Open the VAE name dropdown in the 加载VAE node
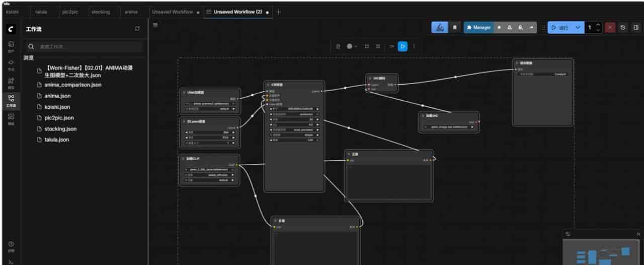The image size is (644, 265). click(x=449, y=127)
